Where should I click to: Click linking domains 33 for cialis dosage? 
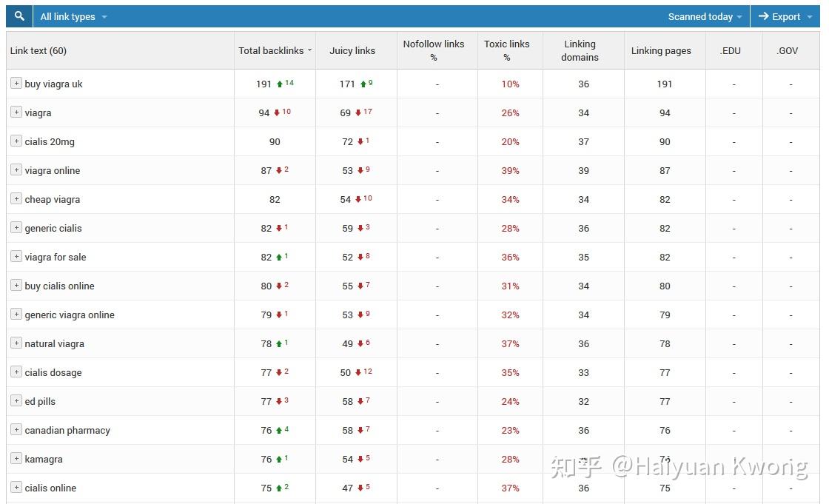(584, 373)
